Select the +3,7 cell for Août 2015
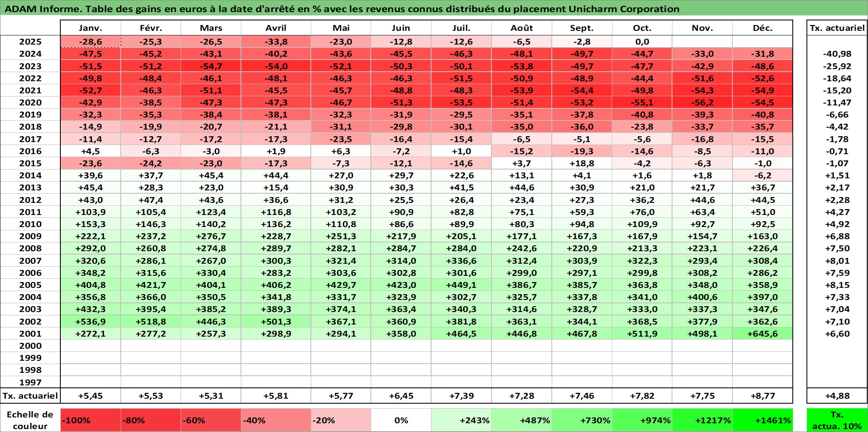 (522, 163)
